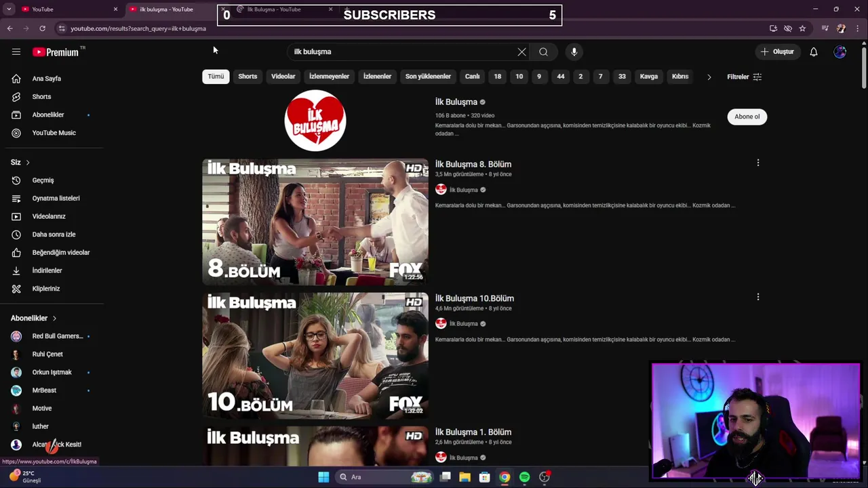868x488 pixels.
Task: Select the Shorts filter chip
Action: click(248, 77)
